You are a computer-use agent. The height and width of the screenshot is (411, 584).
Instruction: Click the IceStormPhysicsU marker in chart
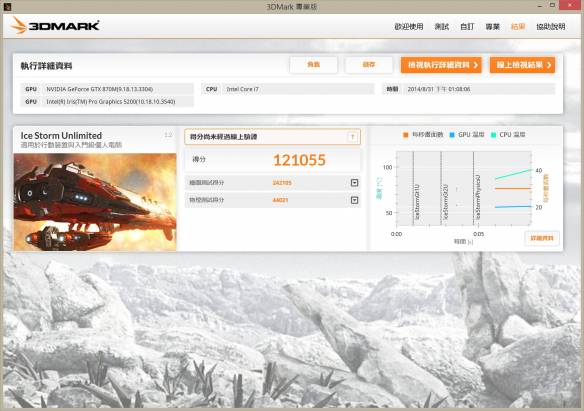(478, 197)
